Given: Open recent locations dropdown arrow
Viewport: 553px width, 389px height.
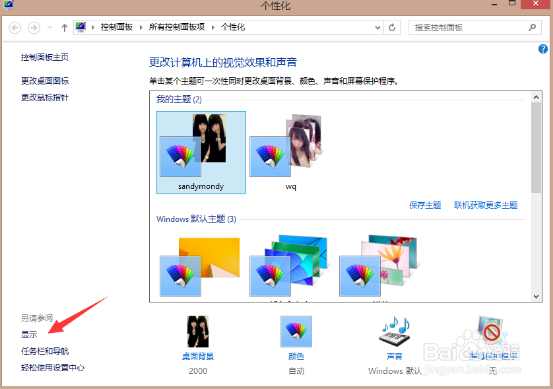Looking at the screenshot, I should point(50,28).
